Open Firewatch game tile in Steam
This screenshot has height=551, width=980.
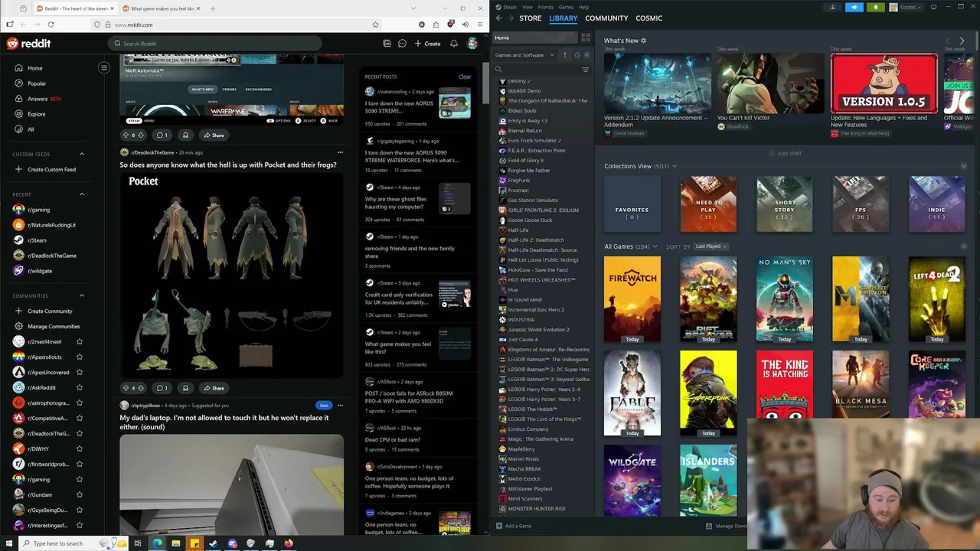coord(632,299)
